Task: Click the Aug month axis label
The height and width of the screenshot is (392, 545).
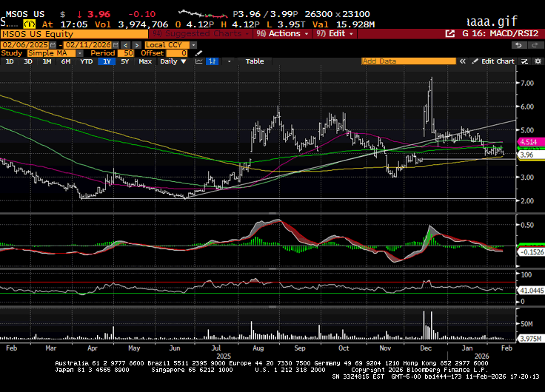Action: click(x=258, y=348)
